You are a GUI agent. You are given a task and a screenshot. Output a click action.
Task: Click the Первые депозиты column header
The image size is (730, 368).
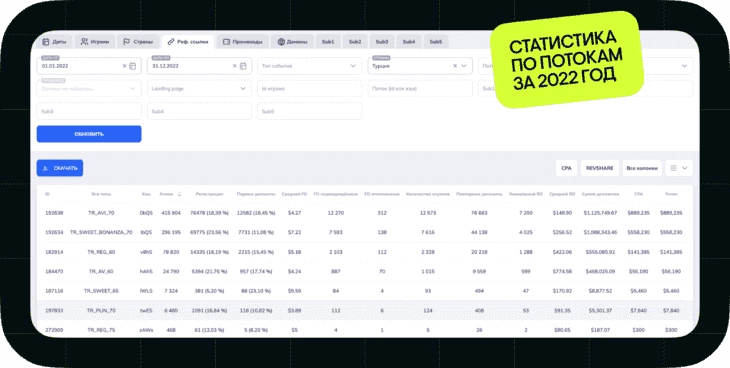point(256,194)
